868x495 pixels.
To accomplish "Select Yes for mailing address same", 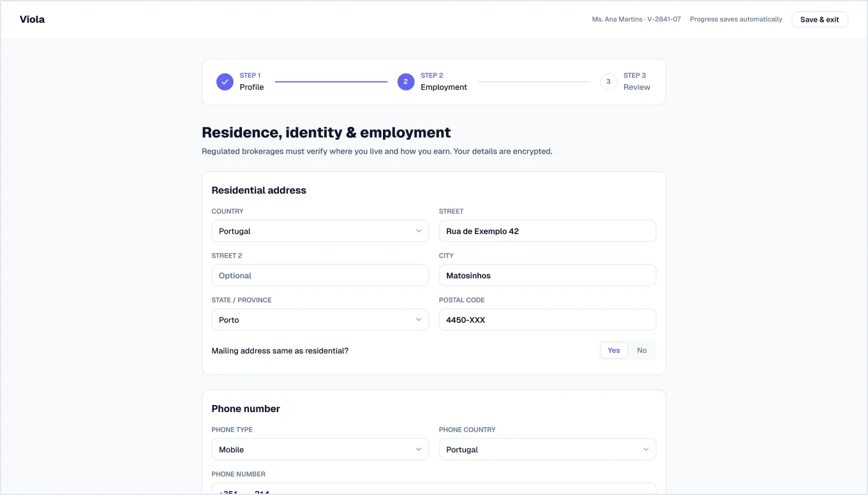I will coord(614,350).
